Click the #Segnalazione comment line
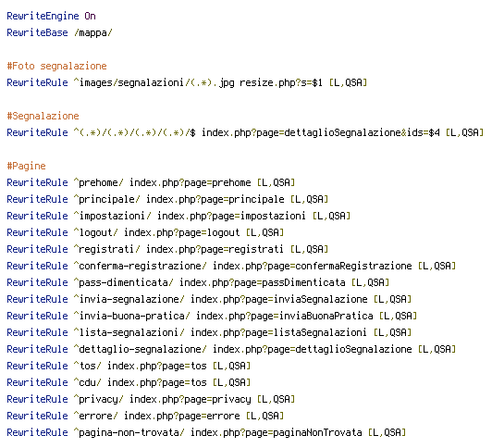 [43, 116]
